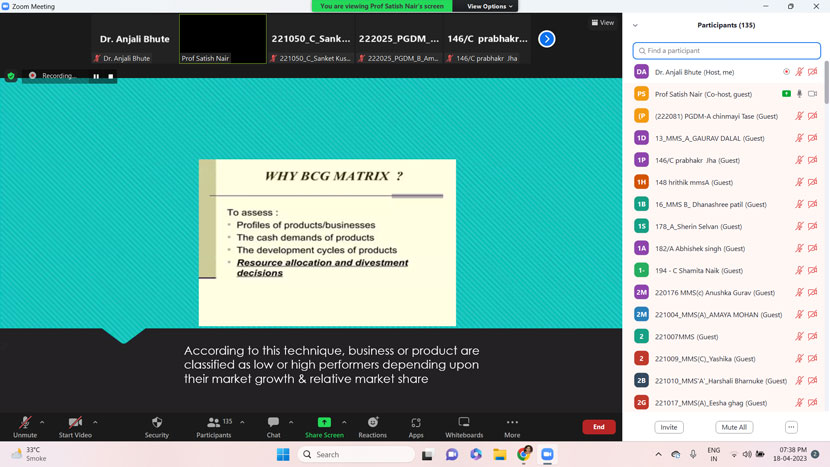The image size is (830, 467).
Task: Open audio settings arrow beside Unmute
Action: (x=42, y=422)
